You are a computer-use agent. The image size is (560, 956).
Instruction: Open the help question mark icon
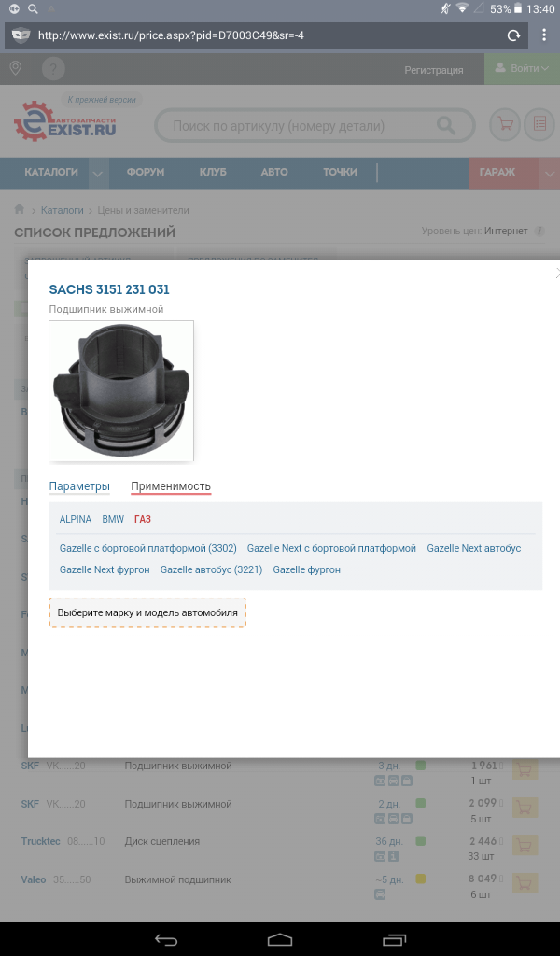[x=53, y=68]
